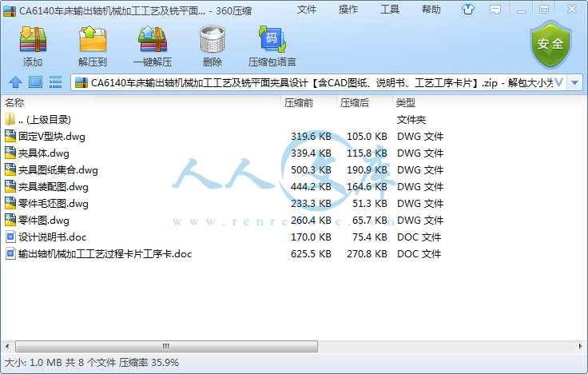Viewport: 588px width, 374px height.
Task: Click the scrollbar right arrow
Action: click(x=581, y=346)
